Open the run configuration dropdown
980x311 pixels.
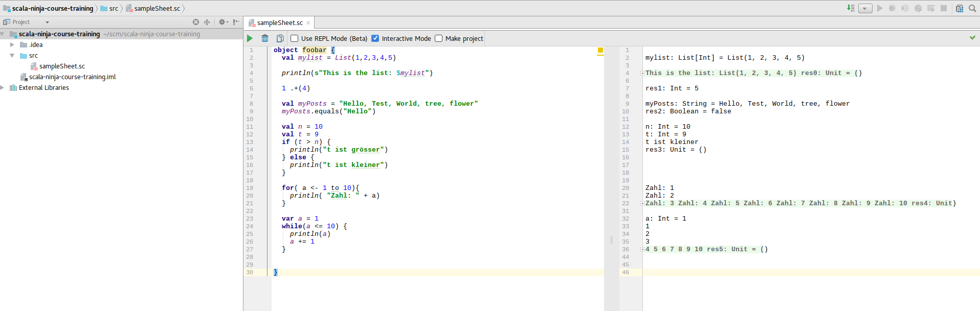coord(865,8)
